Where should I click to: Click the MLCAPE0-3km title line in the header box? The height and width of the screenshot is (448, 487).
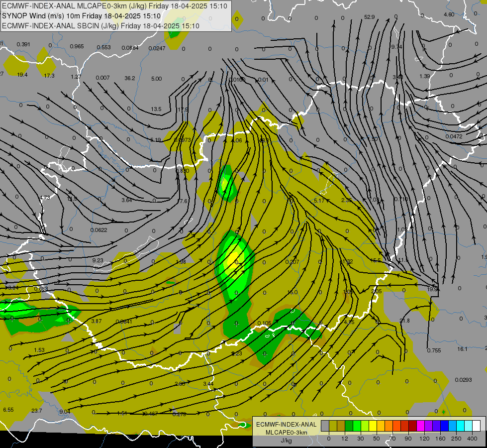pyautogui.click(x=114, y=6)
